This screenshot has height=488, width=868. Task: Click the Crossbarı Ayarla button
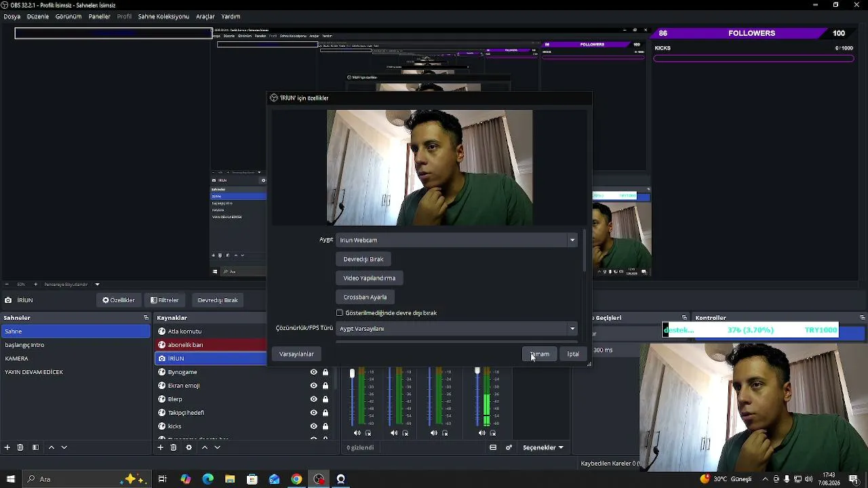click(365, 297)
